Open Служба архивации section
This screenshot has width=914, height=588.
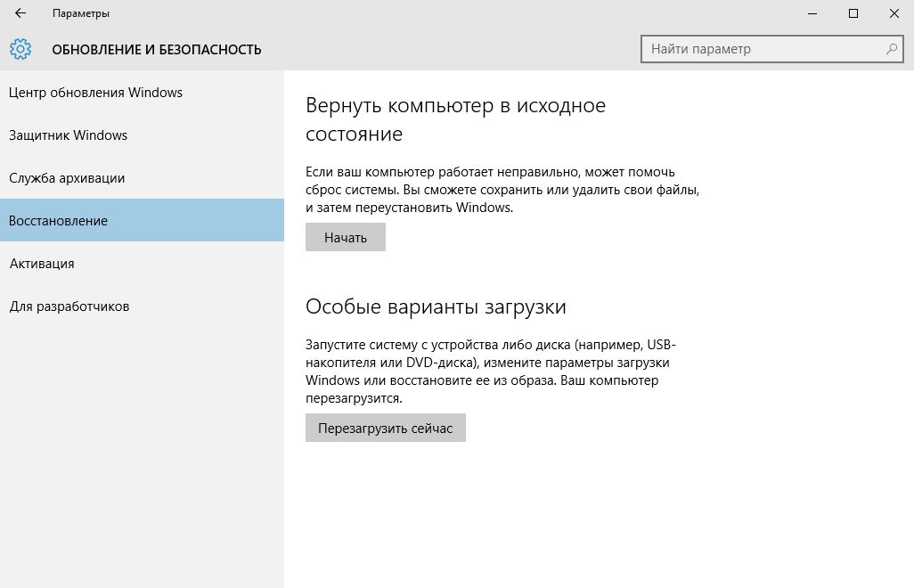pos(142,178)
